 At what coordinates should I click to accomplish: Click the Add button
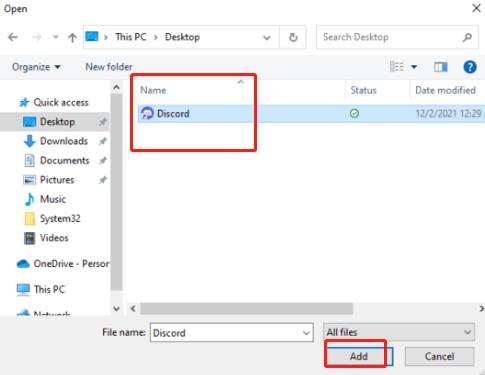click(x=359, y=356)
